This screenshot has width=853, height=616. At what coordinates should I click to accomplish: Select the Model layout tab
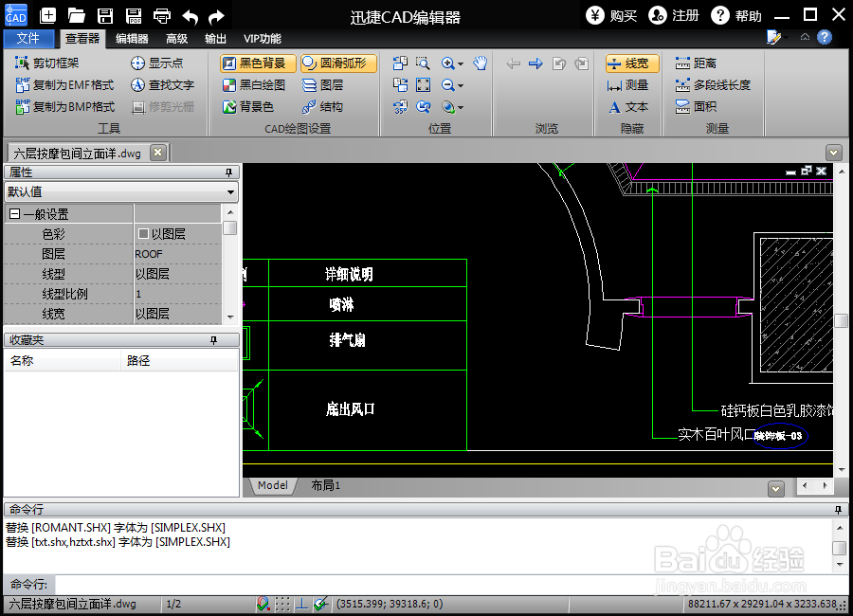point(273,485)
